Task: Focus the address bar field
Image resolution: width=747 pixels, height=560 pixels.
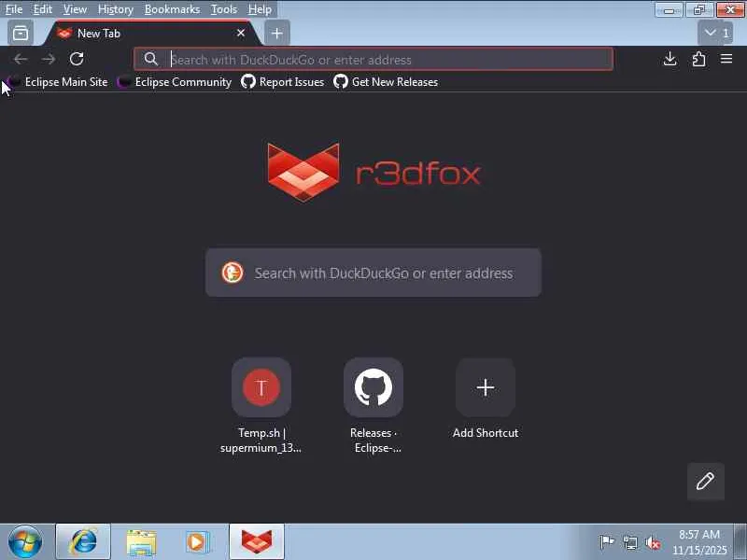Action: pyautogui.click(x=373, y=59)
